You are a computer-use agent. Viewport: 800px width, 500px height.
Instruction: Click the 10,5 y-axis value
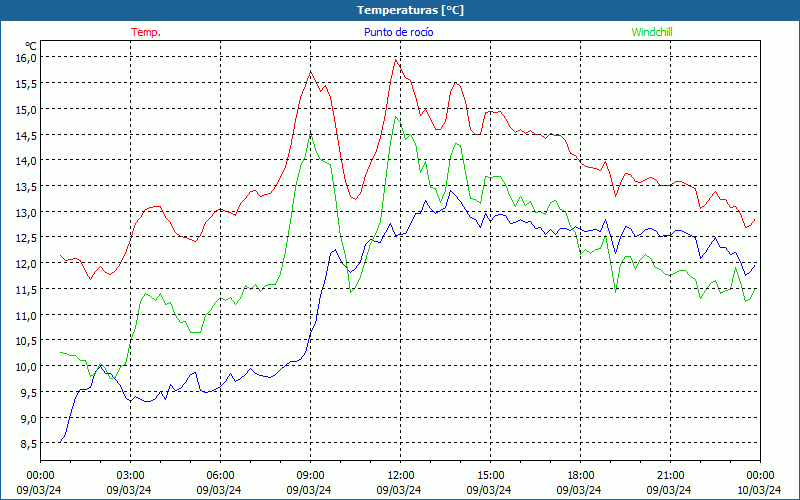coord(26,341)
